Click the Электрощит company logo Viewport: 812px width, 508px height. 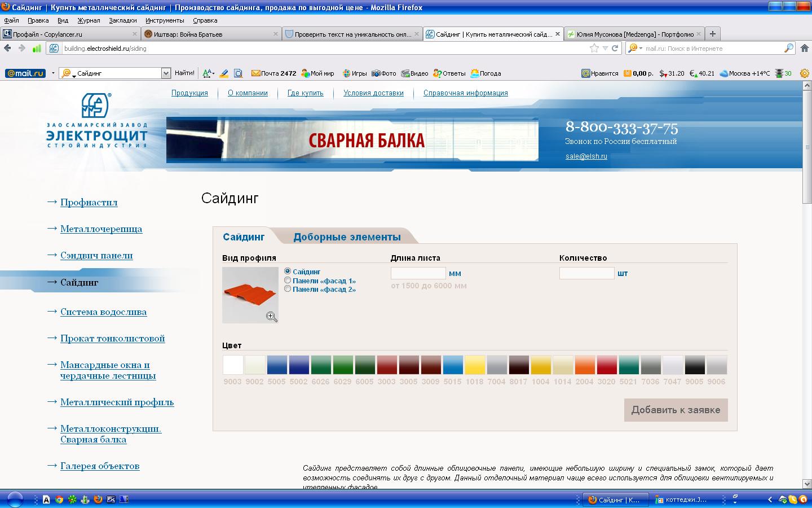click(96, 121)
